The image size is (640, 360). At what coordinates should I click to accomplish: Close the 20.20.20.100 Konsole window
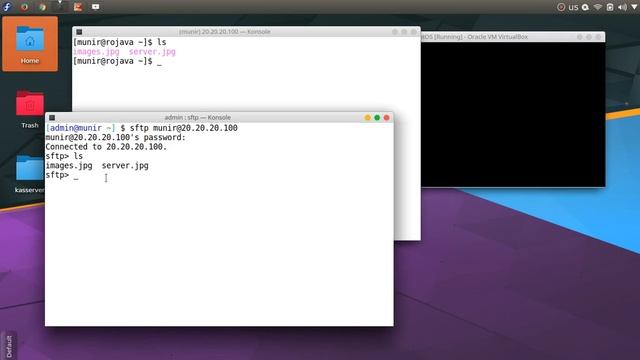[x=413, y=32]
